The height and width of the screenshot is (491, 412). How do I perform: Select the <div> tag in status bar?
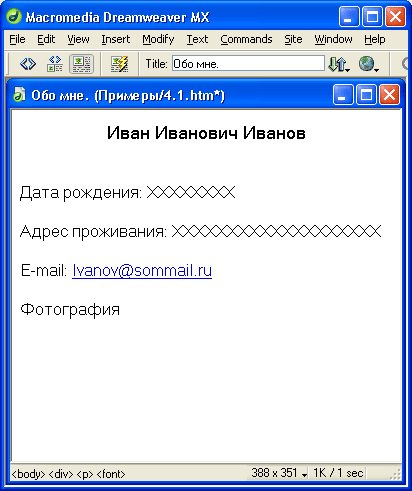[61, 474]
